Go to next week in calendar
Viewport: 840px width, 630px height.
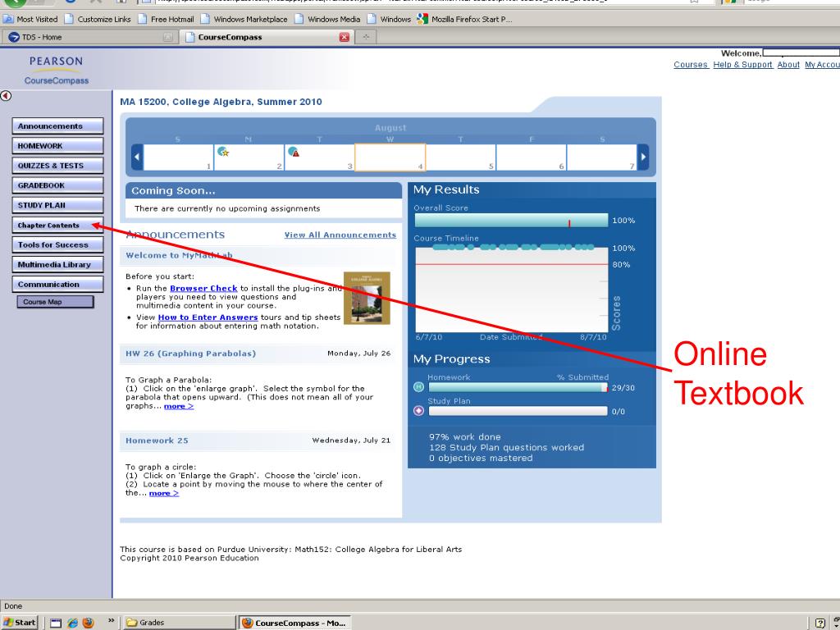(643, 157)
